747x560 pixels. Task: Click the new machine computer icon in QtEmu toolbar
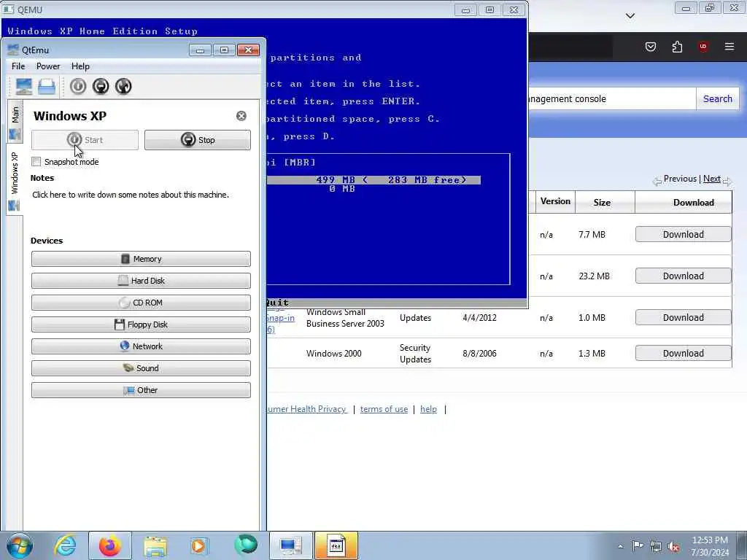coord(24,86)
